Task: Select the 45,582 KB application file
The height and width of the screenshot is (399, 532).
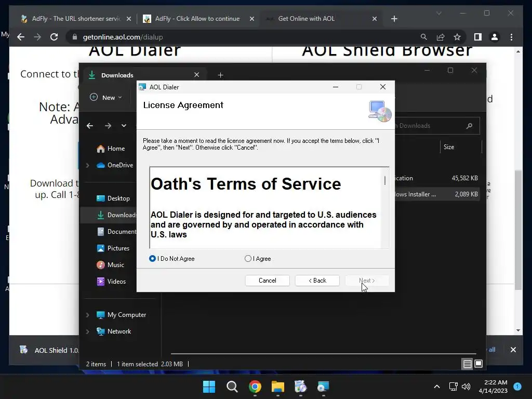Action: pyautogui.click(x=437, y=178)
